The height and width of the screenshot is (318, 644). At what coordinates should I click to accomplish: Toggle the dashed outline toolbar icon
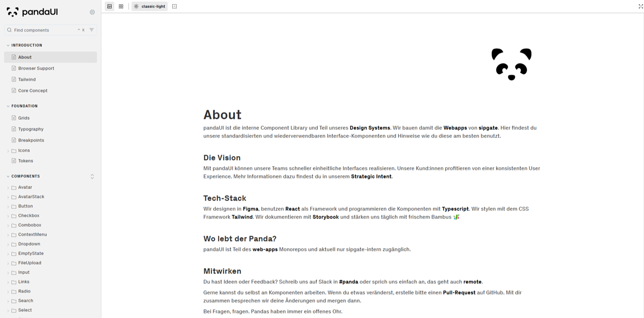174,6
